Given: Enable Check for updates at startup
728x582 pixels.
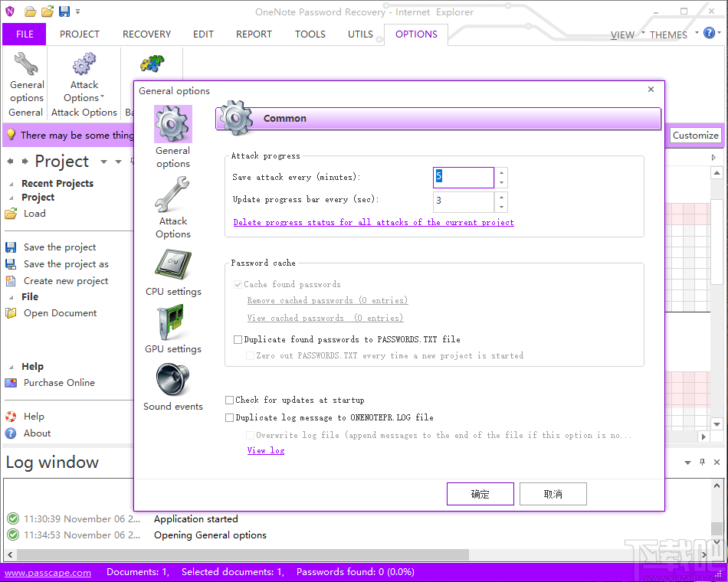Looking at the screenshot, I should pos(229,400).
